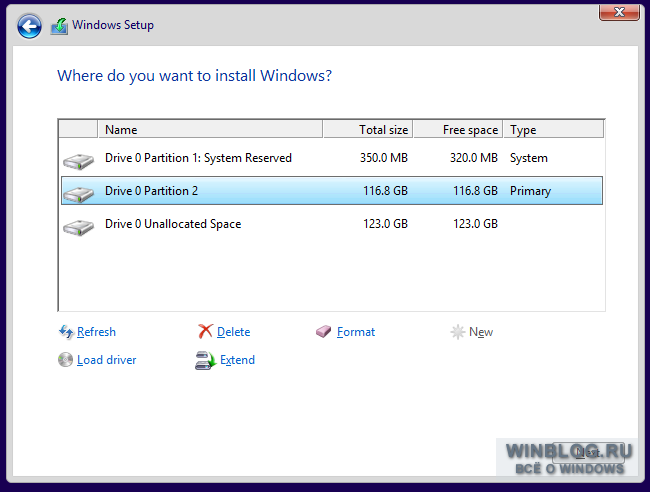Click the 123.0 GB total size cell

386,224
